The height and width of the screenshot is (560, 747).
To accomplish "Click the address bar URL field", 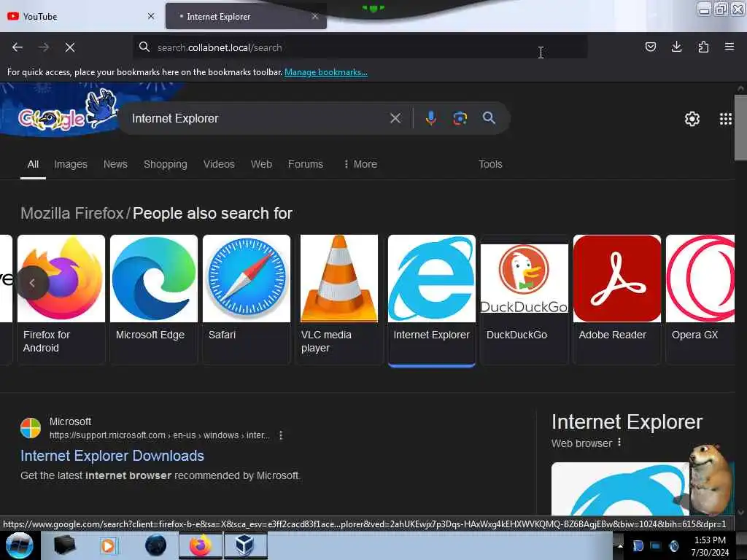I will point(360,47).
